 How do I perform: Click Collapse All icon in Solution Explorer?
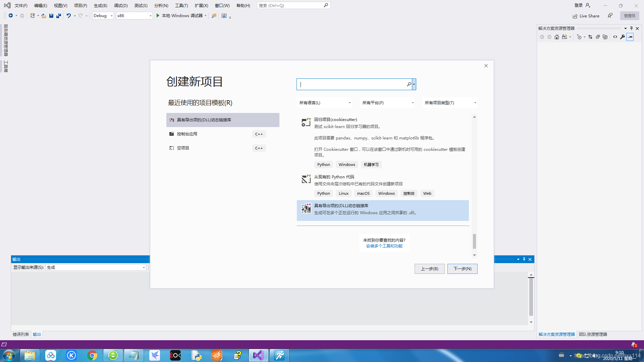click(x=598, y=37)
